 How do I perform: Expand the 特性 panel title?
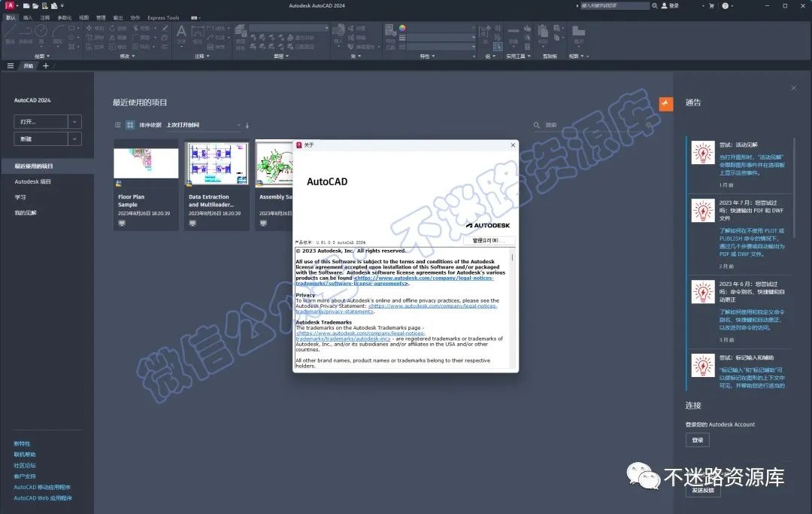[427, 56]
